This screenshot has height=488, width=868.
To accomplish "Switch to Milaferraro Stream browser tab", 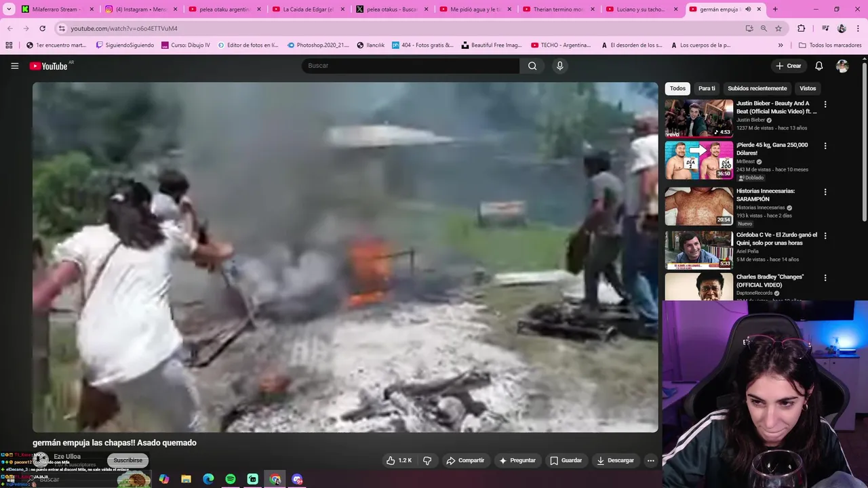I will (x=56, y=9).
